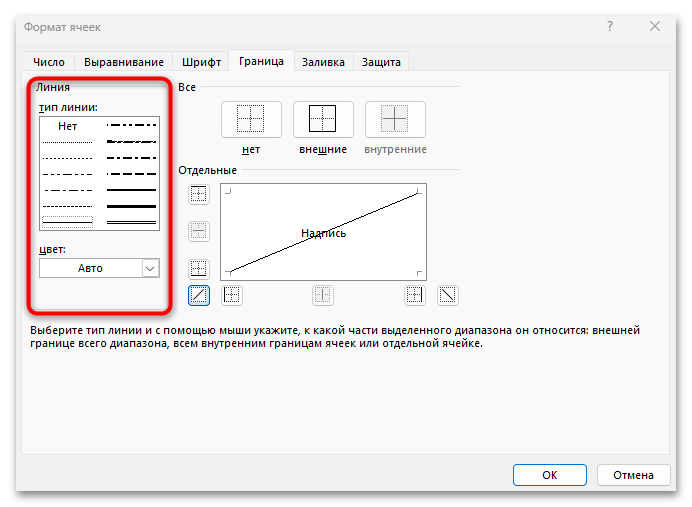Toggle the diagonal-up border button
This screenshot has height=507, width=692.
[x=198, y=295]
